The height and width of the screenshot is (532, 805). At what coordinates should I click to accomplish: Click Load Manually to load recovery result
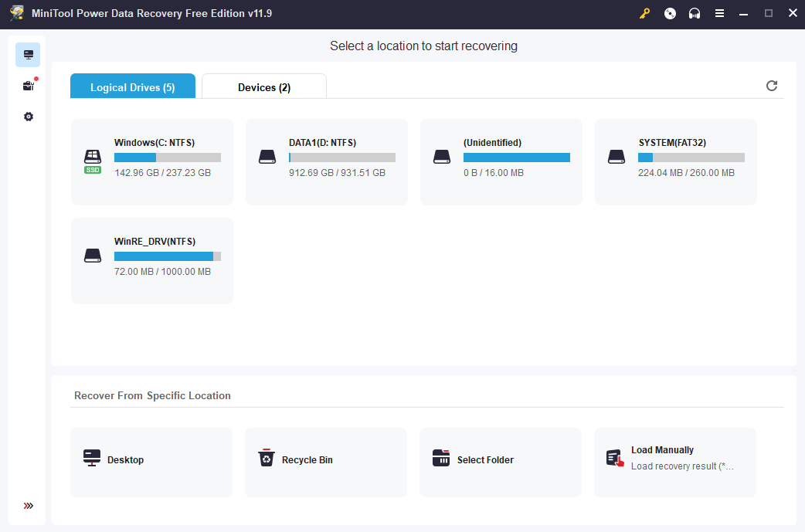(x=675, y=462)
